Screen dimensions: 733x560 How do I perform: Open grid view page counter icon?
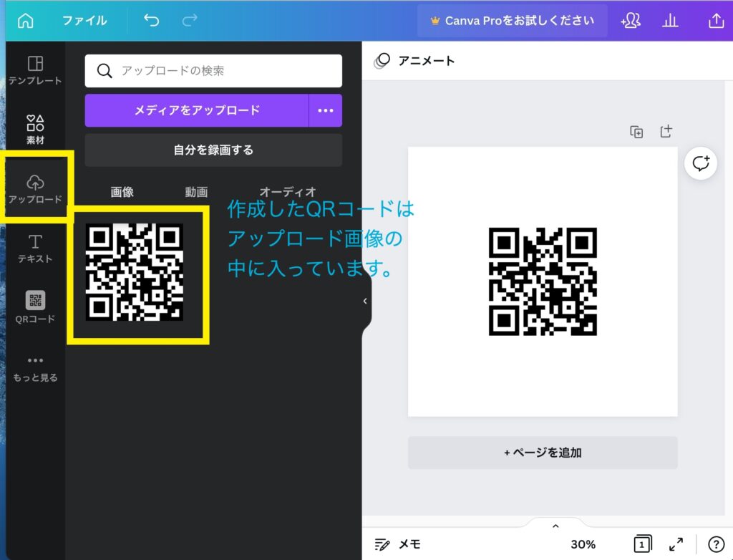pos(642,544)
